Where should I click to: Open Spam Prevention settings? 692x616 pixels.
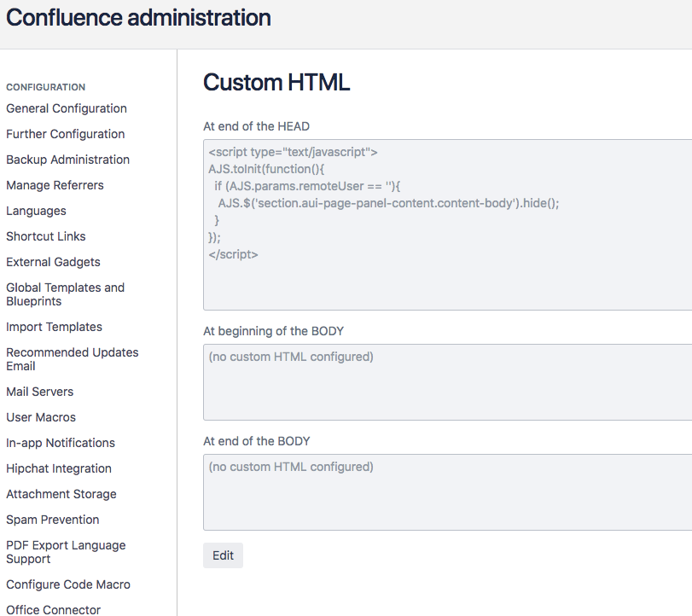point(53,520)
